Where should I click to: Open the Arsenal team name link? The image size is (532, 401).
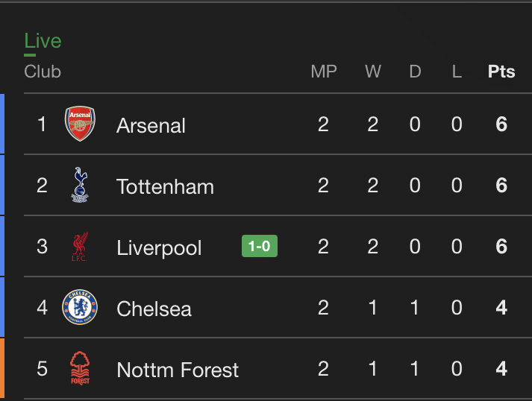pyautogui.click(x=151, y=125)
